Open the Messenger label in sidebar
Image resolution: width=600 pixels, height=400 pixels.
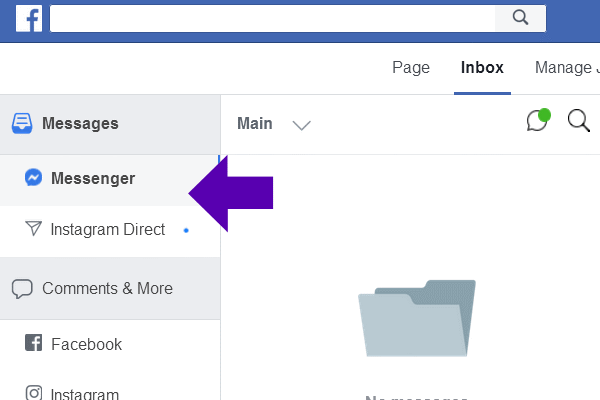(93, 178)
